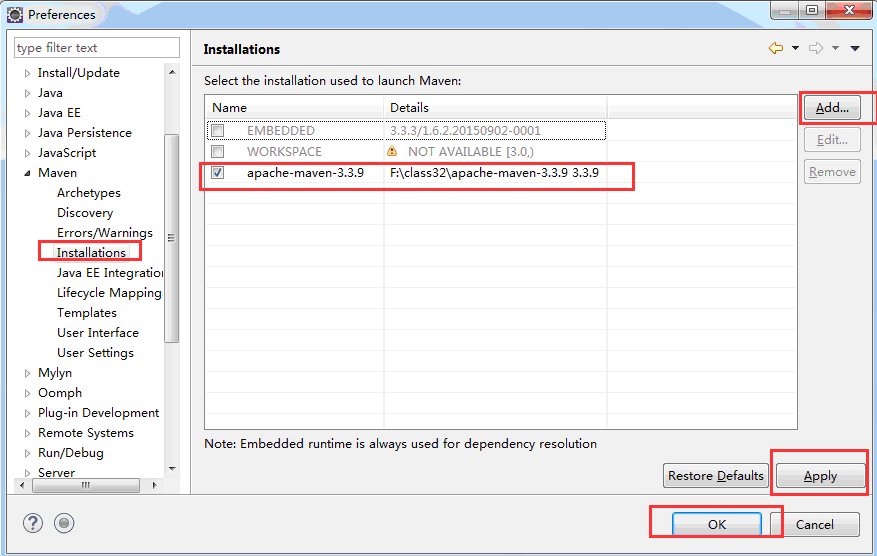The height and width of the screenshot is (556, 877).
Task: Click the F:\class32\apache-maven-3.3.9 path cell
Action: (x=494, y=173)
